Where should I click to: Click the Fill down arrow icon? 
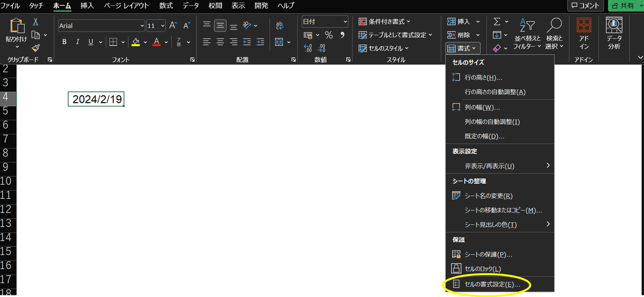click(x=497, y=35)
